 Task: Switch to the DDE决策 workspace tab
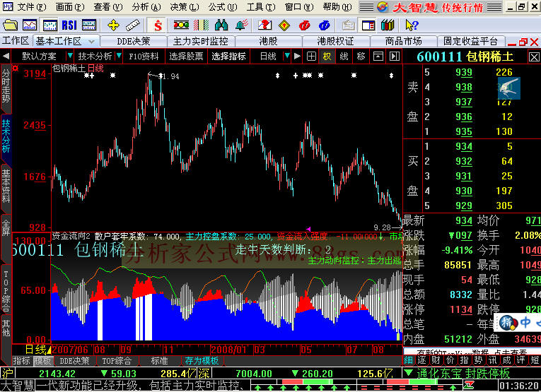point(134,42)
